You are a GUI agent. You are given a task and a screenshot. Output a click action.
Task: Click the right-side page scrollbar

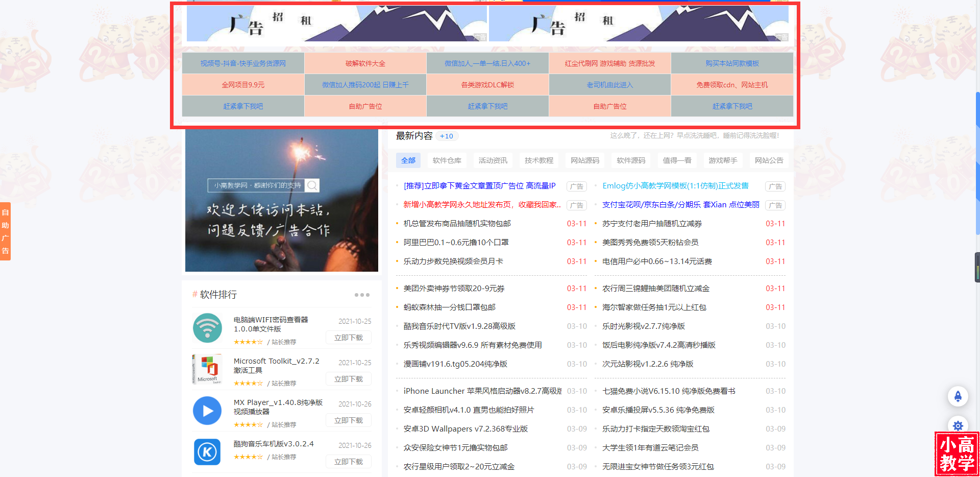pyautogui.click(x=977, y=266)
